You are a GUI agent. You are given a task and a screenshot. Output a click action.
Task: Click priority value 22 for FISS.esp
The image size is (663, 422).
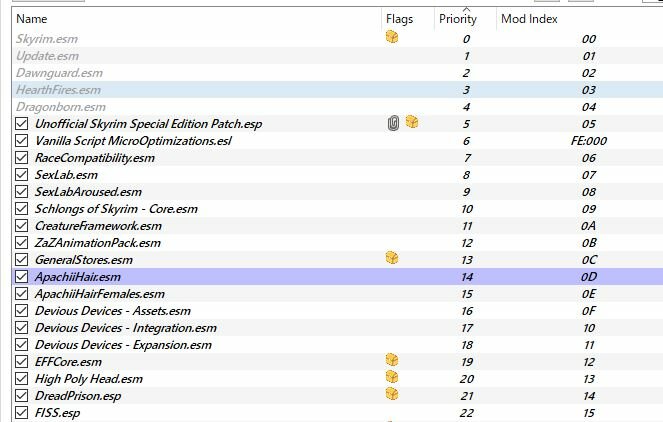pos(467,413)
